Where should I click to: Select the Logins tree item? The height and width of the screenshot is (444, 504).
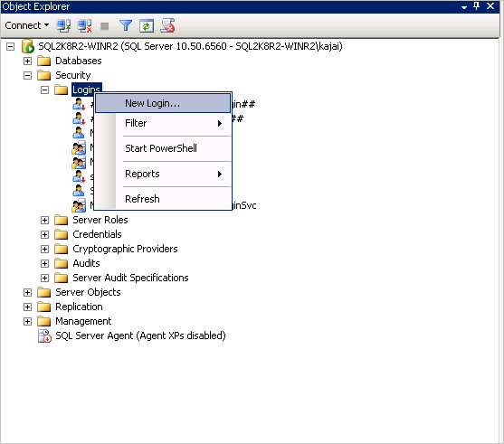coord(87,90)
